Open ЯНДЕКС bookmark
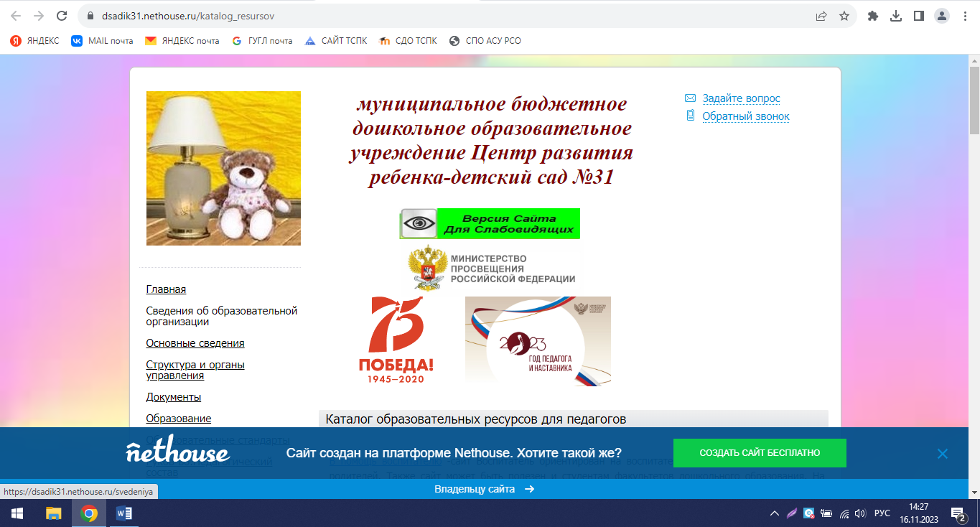The height and width of the screenshot is (527, 980). coord(34,41)
